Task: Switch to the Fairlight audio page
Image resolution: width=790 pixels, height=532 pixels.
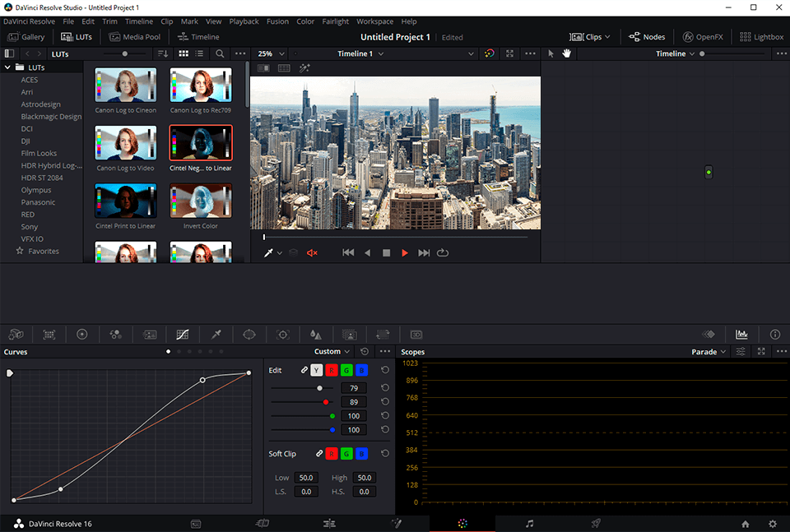Action: coord(529,523)
